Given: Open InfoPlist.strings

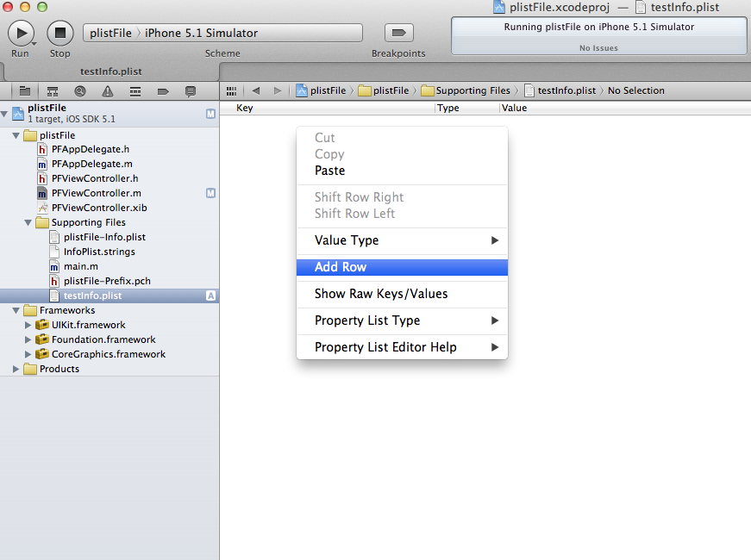Looking at the screenshot, I should (x=99, y=252).
